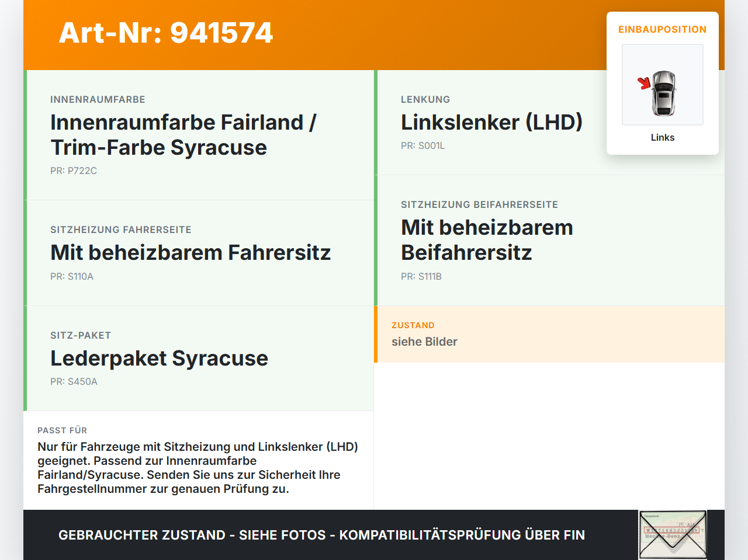748x560 pixels.
Task: Select 'Mit beheizbarem Fahrersitz' text
Action: point(191,253)
